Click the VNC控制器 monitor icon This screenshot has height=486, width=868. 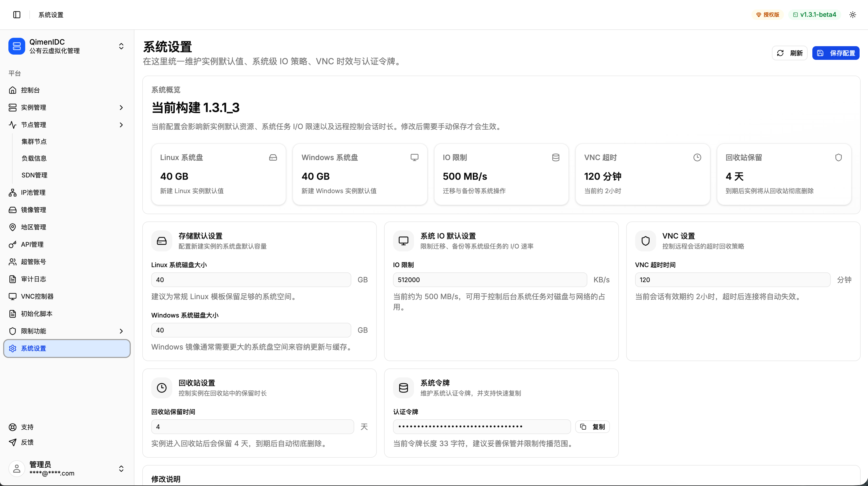pos(12,296)
